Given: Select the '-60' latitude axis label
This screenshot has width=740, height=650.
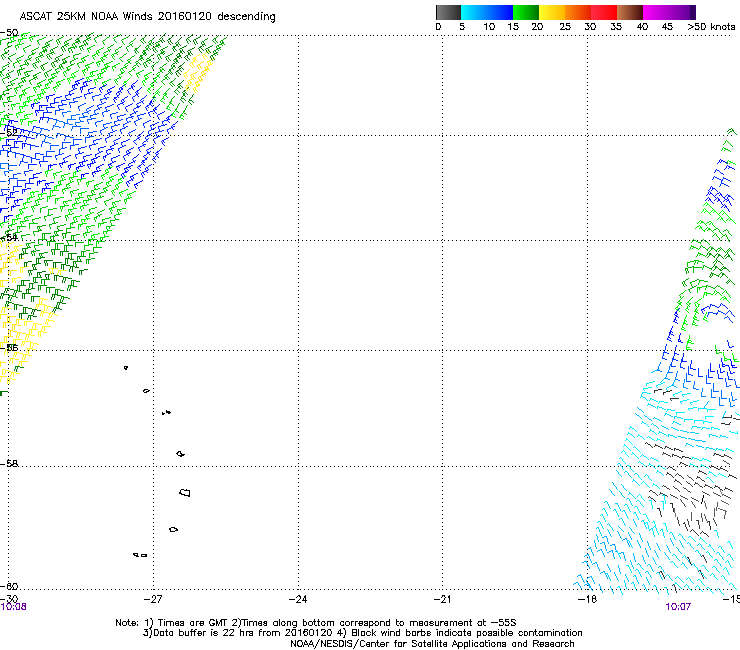Looking at the screenshot, I should click(x=9, y=586).
